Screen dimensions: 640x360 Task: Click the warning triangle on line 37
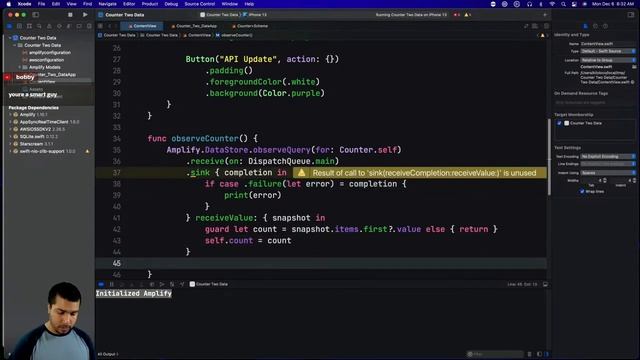[301, 173]
